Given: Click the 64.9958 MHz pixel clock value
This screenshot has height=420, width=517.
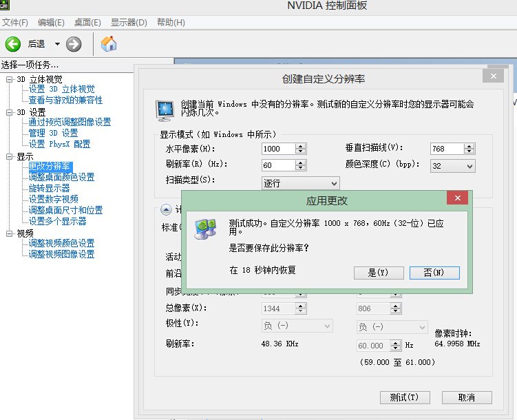Looking at the screenshot, I should point(457,344).
